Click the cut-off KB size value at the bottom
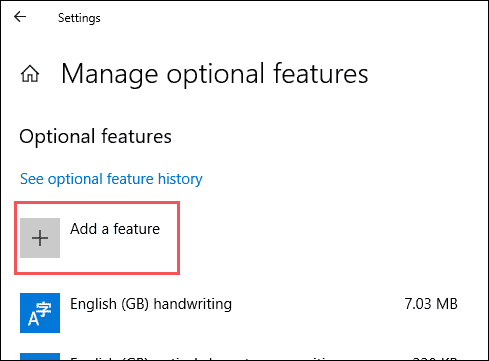The width and height of the screenshot is (489, 361). [435, 358]
